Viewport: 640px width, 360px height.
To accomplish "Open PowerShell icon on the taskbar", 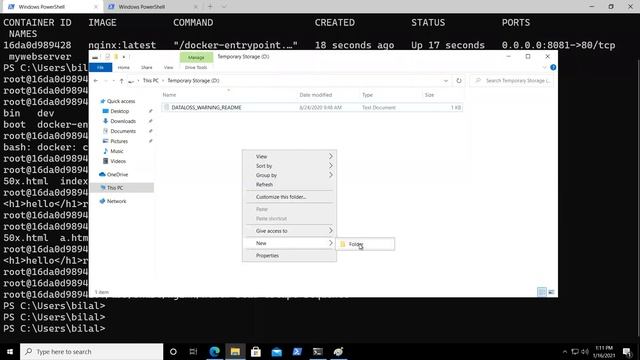I will 297,351.
